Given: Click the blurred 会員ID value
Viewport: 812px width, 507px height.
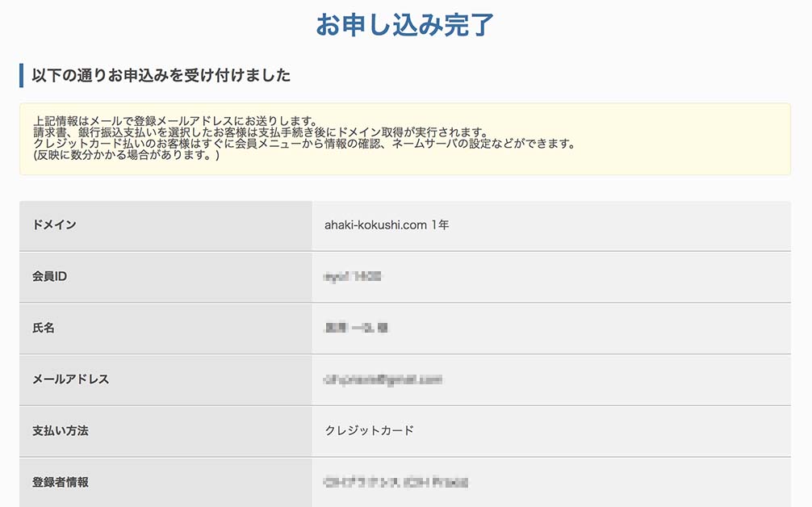Looking at the screenshot, I should pos(352,277).
